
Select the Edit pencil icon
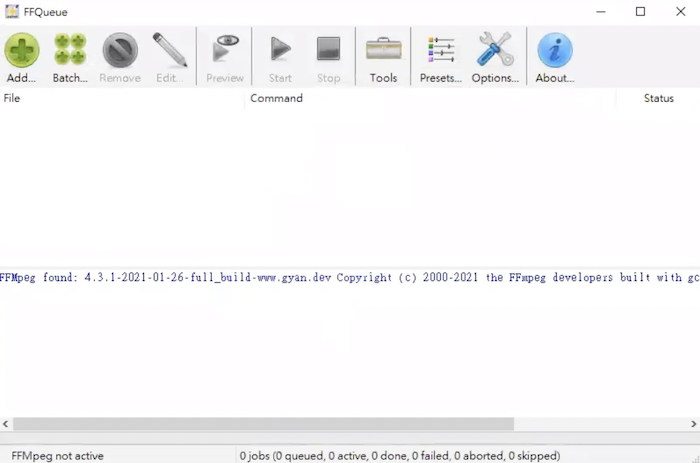[x=170, y=50]
